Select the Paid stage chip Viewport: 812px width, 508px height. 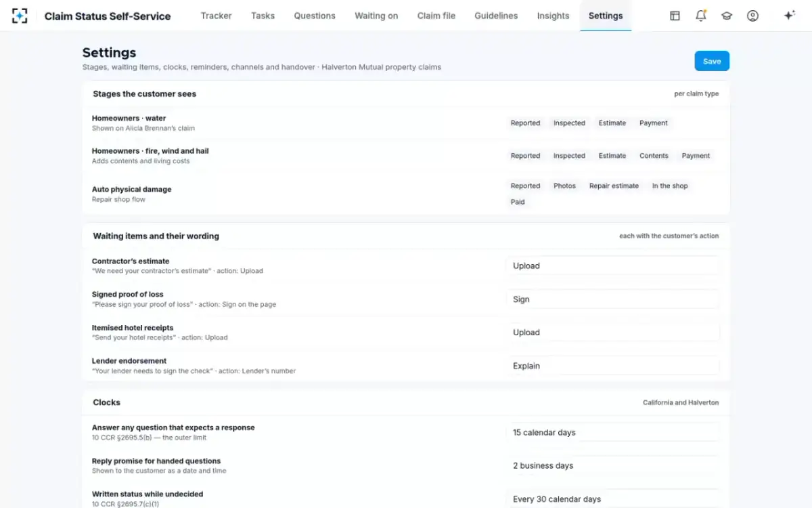pyautogui.click(x=518, y=202)
